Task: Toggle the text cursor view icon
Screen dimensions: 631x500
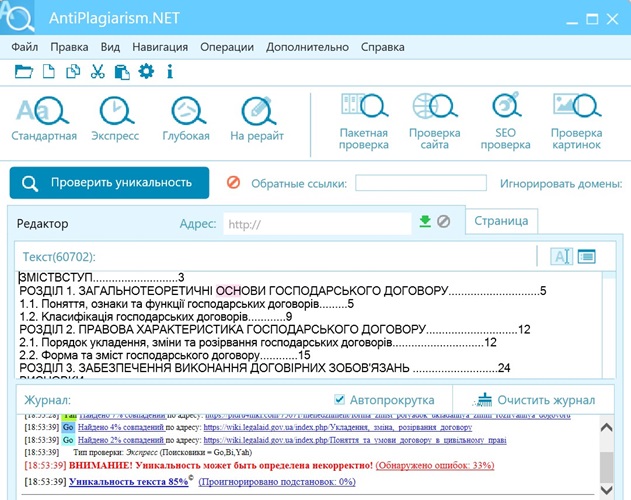Action: [x=561, y=256]
